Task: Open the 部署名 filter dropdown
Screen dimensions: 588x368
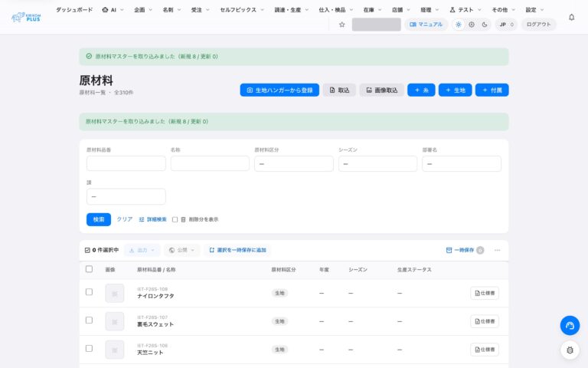Action: [462, 164]
